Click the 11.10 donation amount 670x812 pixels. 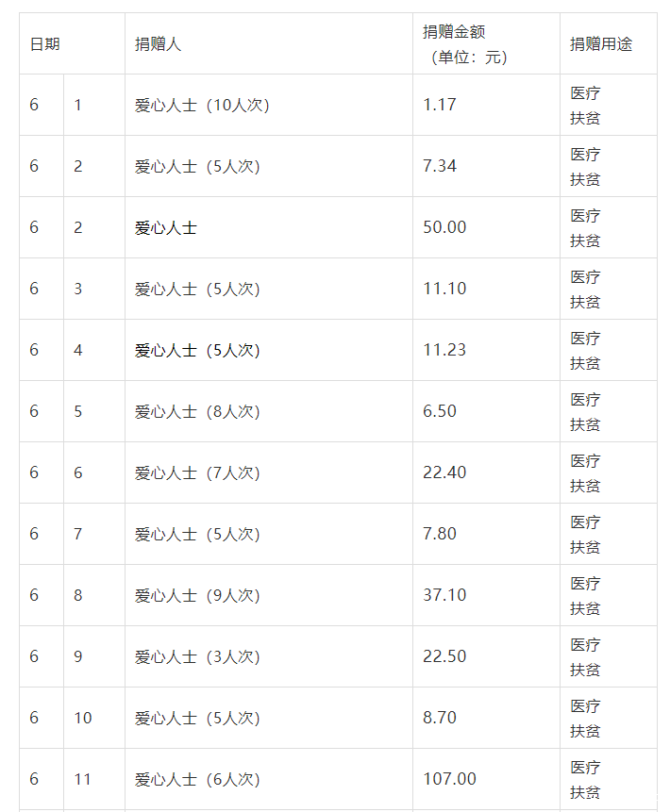pos(444,289)
